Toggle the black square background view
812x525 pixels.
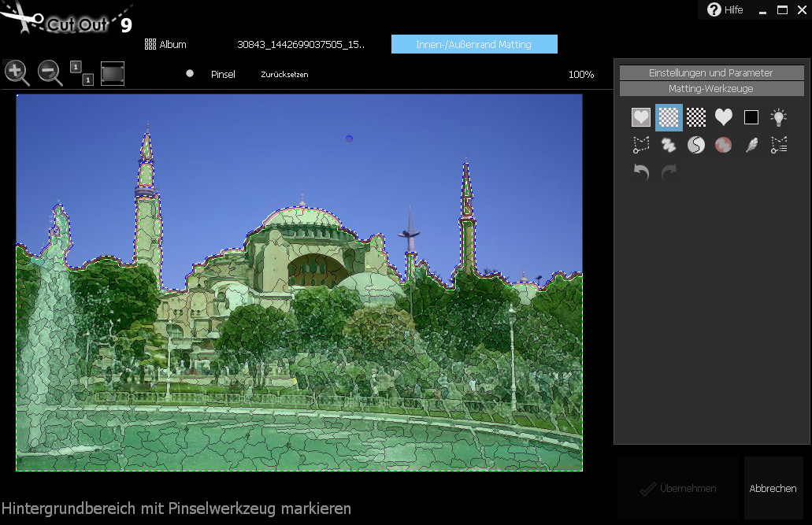pos(751,117)
